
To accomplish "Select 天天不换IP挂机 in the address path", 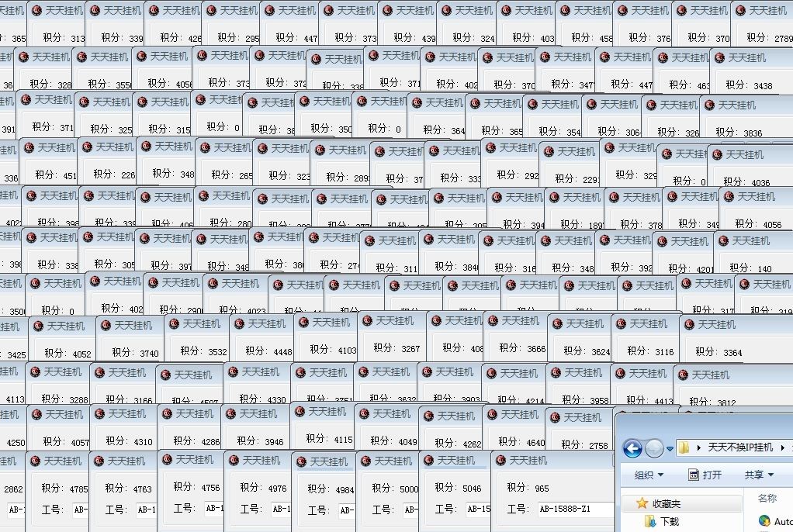I will point(740,447).
